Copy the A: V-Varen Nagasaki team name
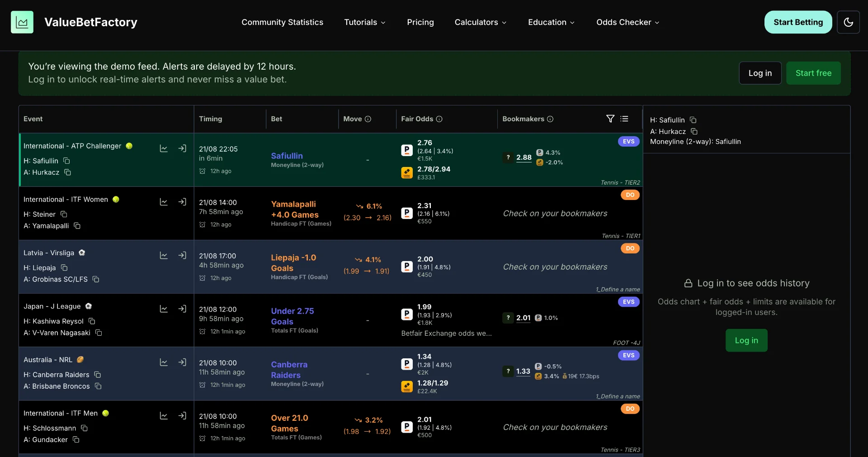This screenshot has height=457, width=868. click(99, 333)
